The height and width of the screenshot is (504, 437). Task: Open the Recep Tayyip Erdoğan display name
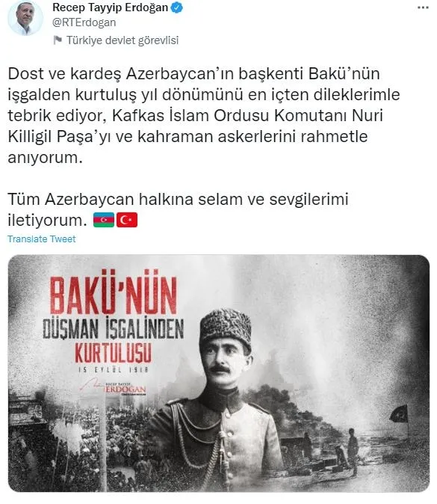point(110,7)
